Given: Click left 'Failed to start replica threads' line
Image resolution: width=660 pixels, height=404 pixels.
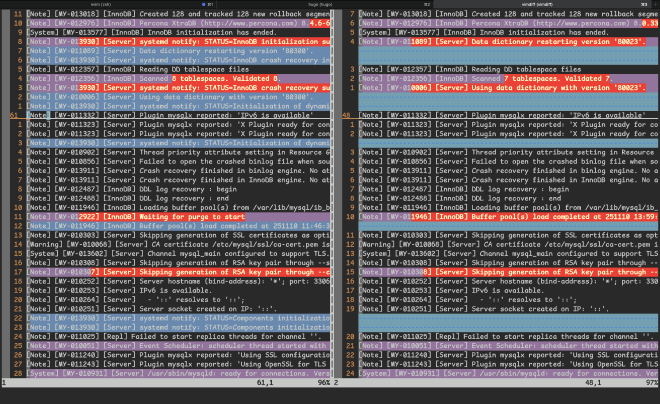Looking at the screenshot, I should [178, 337].
